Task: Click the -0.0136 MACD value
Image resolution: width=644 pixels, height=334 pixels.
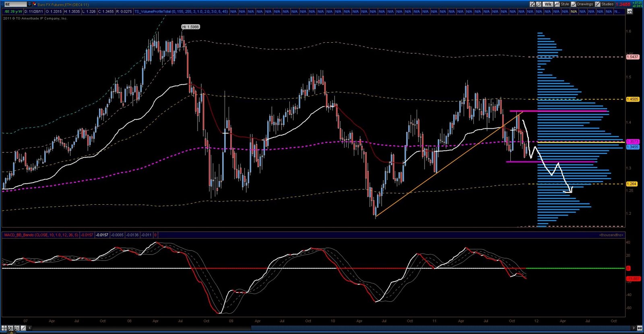Action: click(x=132, y=235)
